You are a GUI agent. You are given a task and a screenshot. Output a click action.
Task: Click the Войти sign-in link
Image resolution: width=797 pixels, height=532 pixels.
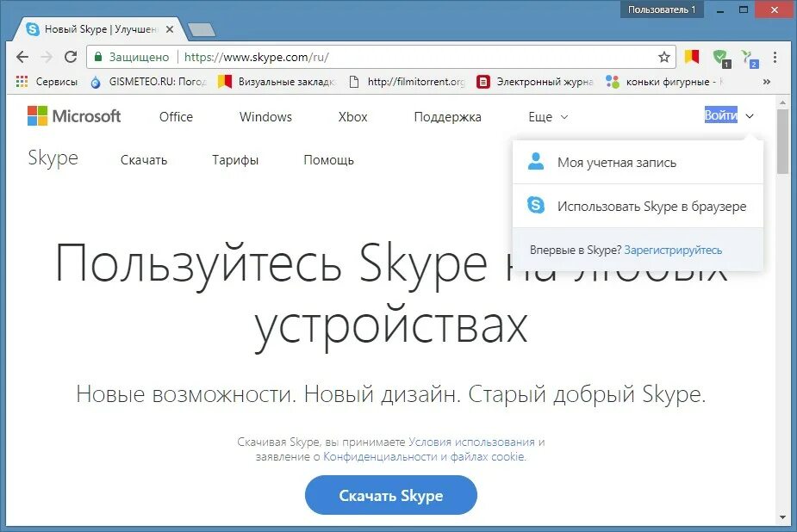(x=721, y=115)
